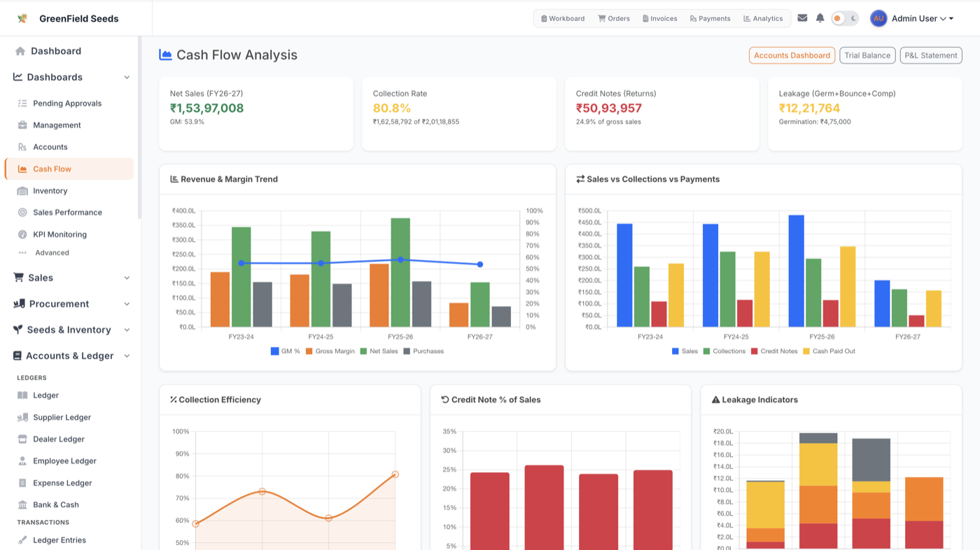Click the Dashboard home icon in the sidebar
Screen dimensions: 980x550
coord(20,51)
